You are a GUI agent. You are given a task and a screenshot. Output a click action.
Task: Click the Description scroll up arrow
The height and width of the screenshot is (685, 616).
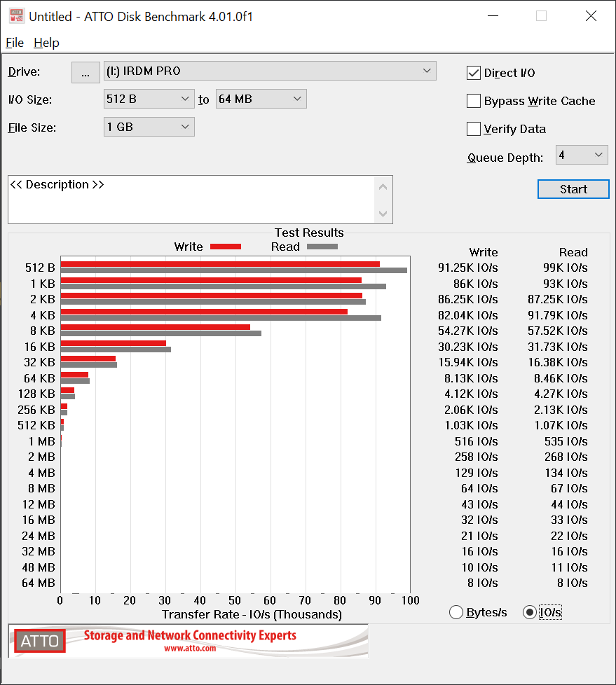tap(383, 187)
